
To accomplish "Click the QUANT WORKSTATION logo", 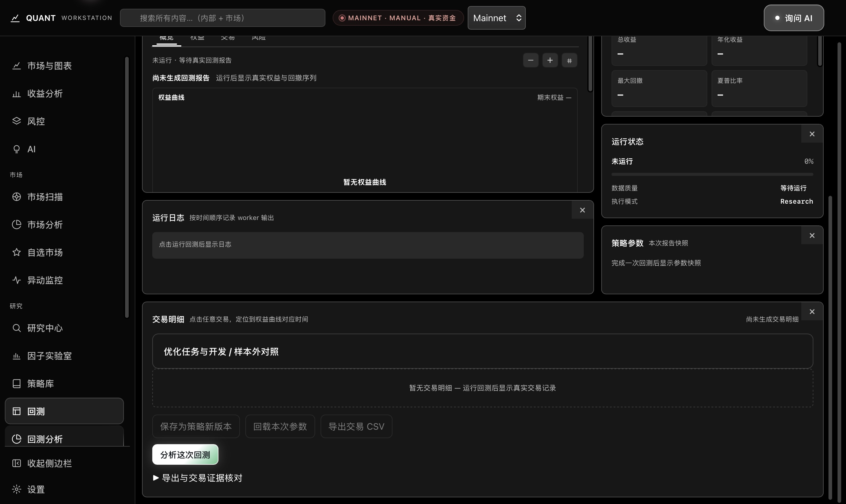I will pos(61,18).
